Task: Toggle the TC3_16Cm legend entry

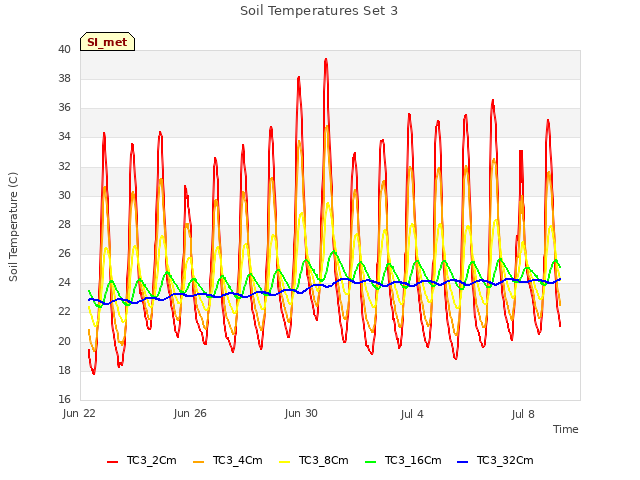Action: click(403, 461)
